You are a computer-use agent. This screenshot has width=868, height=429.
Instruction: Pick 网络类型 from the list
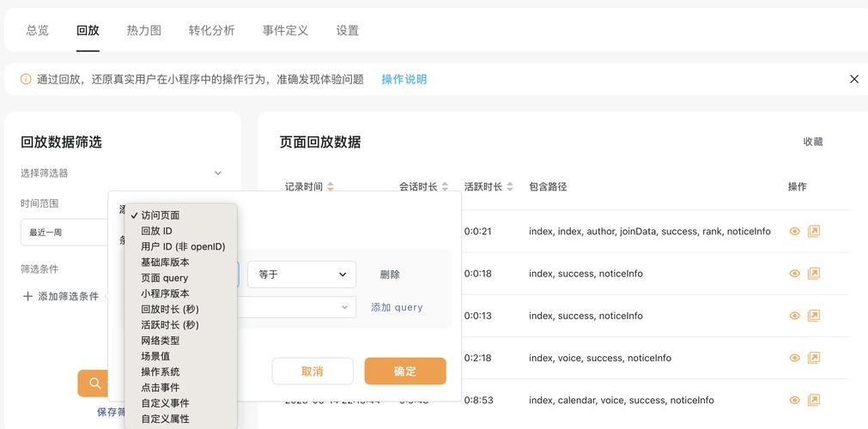tap(160, 341)
